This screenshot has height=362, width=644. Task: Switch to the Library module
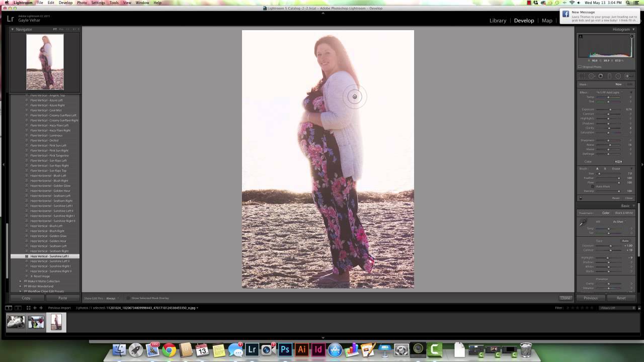pyautogui.click(x=498, y=21)
